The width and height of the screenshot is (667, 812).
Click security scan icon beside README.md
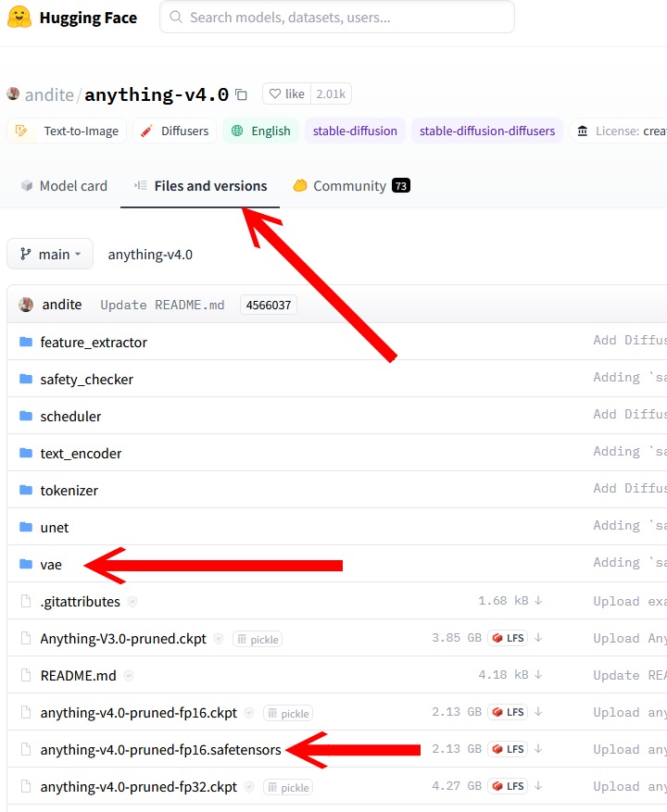(x=129, y=676)
